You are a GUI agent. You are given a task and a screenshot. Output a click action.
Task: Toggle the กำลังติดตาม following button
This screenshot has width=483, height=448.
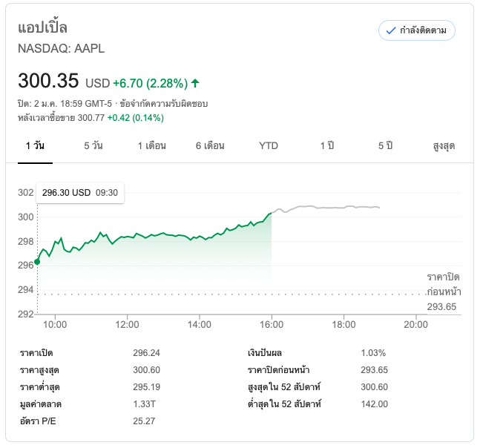click(416, 30)
